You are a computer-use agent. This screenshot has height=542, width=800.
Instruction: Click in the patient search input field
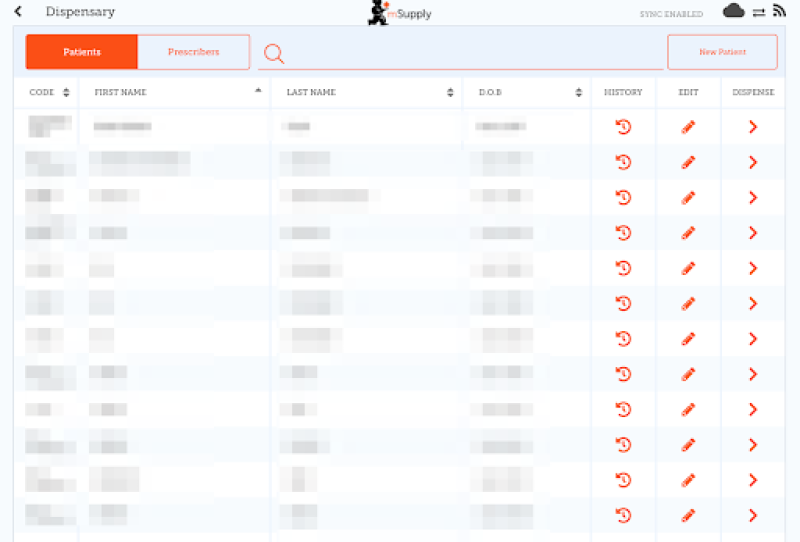470,54
